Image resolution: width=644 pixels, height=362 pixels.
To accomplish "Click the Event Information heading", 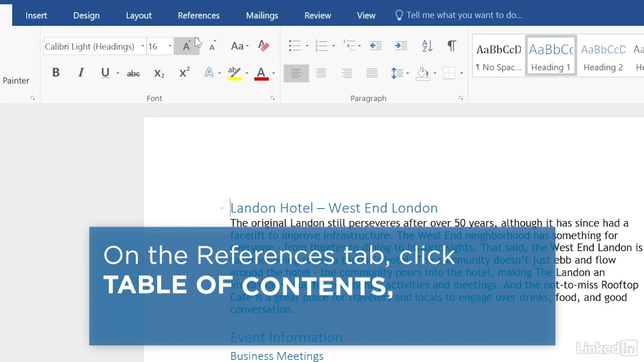I will [286, 337].
